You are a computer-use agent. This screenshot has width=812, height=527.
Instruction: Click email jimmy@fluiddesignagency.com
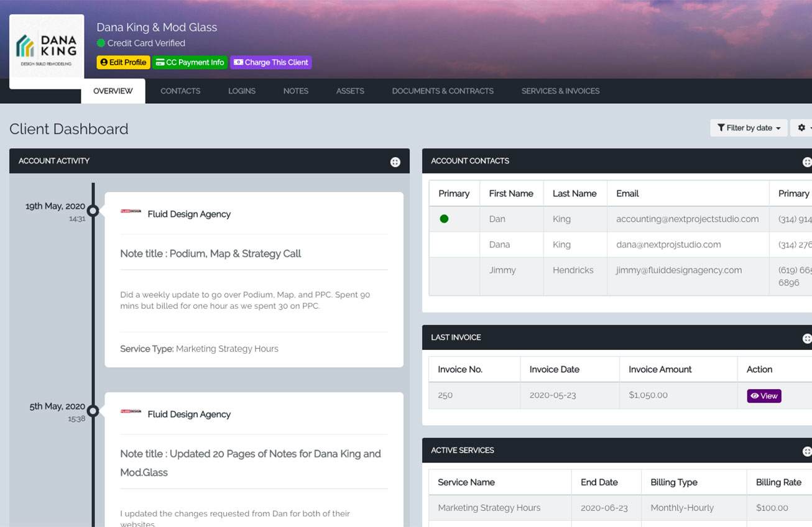point(679,270)
